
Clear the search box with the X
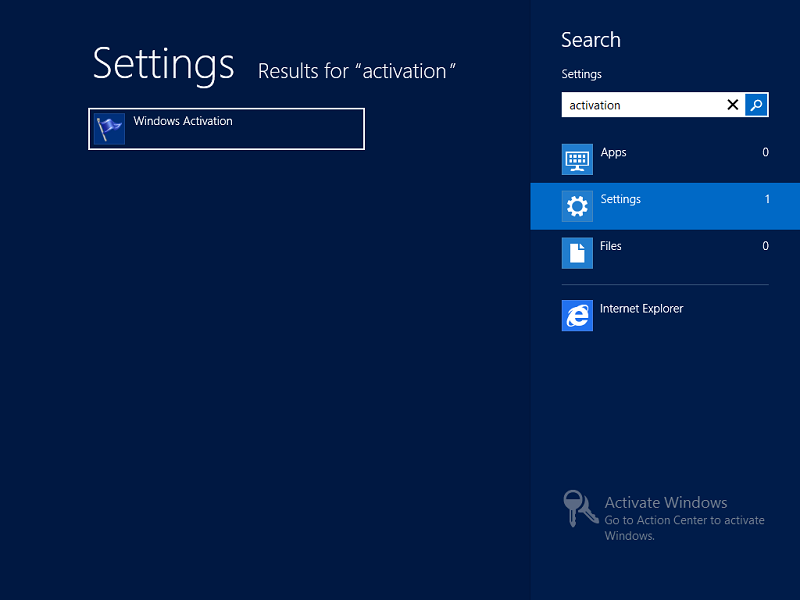733,104
